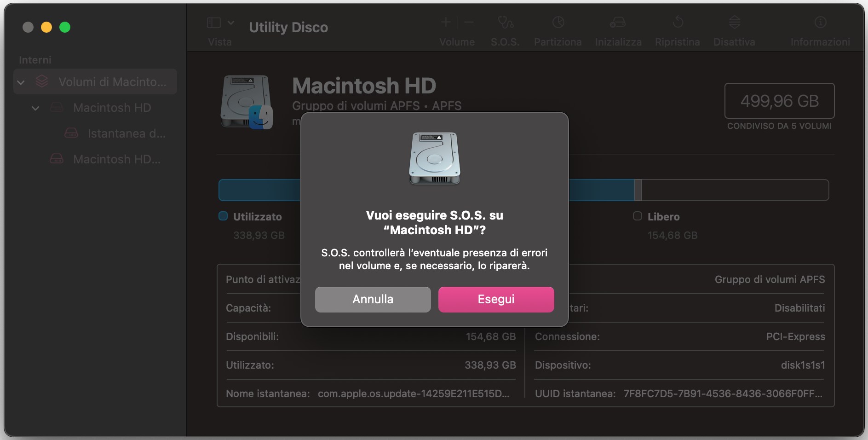
Task: Cancel the dialog with Annulla
Action: [373, 299]
